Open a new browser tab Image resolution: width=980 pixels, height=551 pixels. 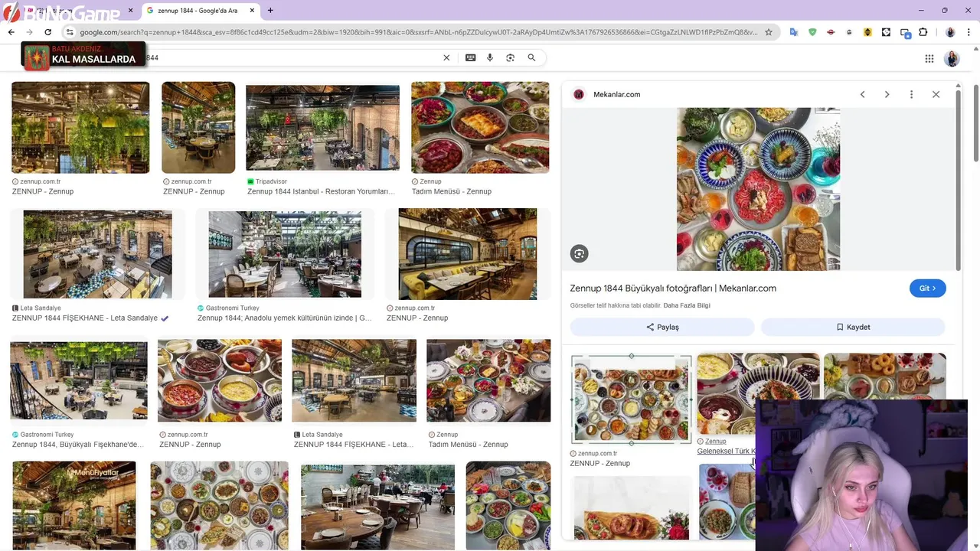[x=270, y=10]
